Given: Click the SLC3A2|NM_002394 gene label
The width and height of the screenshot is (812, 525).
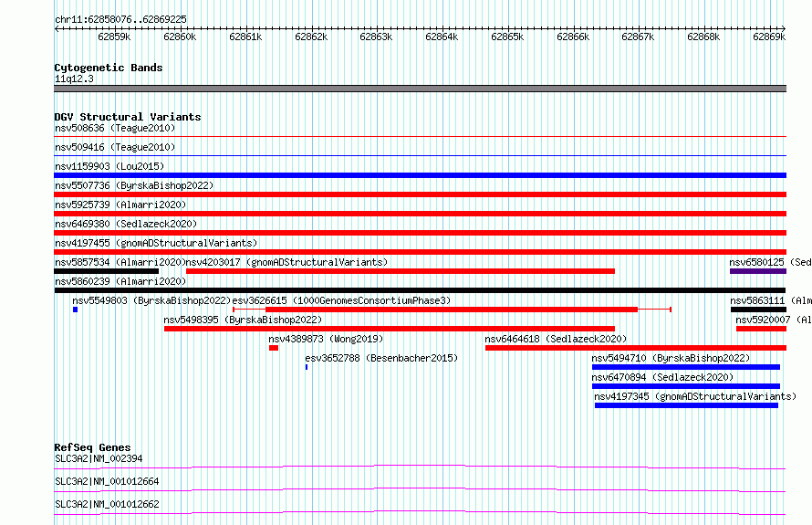Looking at the screenshot, I should coord(99,458).
